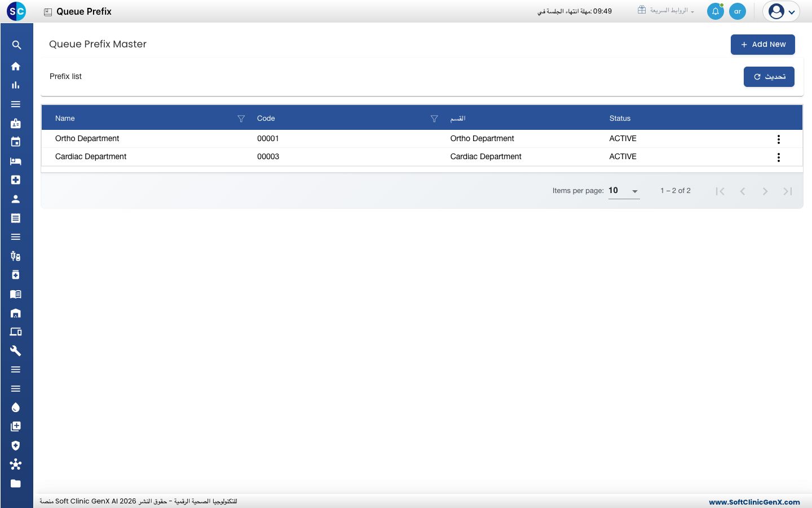812x508 pixels.
Task: Open row actions for Ortho Department
Action: (779, 139)
